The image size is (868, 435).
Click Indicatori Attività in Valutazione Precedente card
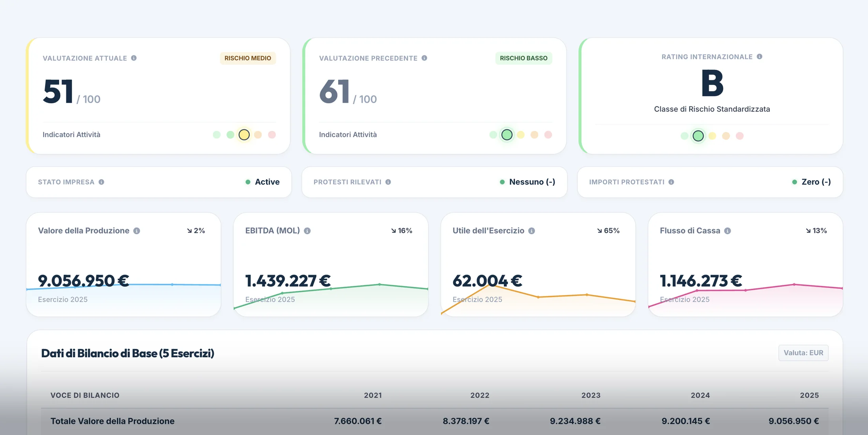pyautogui.click(x=348, y=134)
